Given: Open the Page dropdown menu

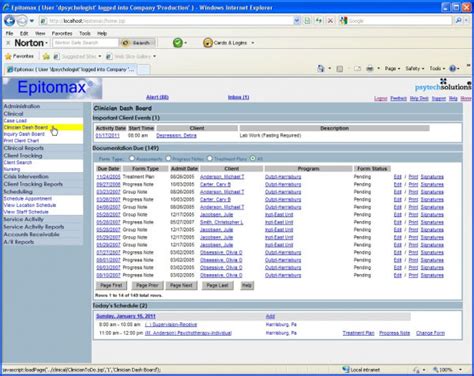Looking at the screenshot, I should [x=392, y=69].
